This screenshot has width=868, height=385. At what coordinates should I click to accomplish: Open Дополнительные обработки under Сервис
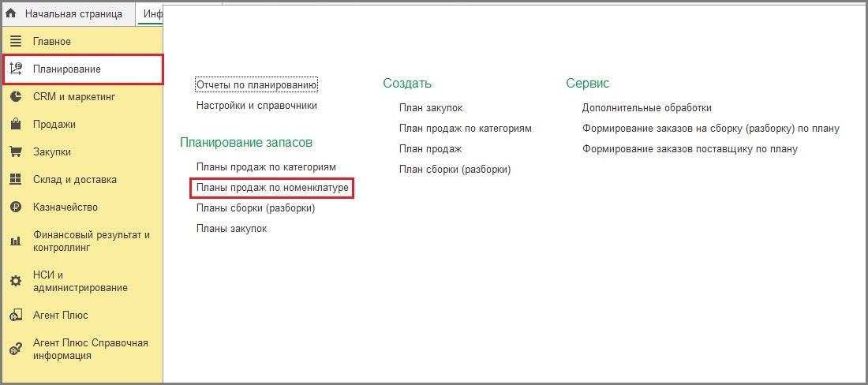point(647,108)
